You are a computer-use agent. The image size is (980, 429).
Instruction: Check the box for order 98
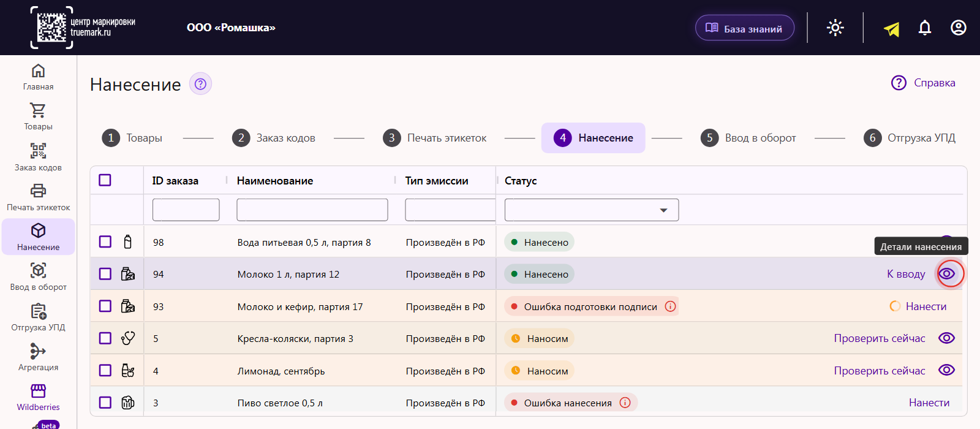click(x=105, y=242)
